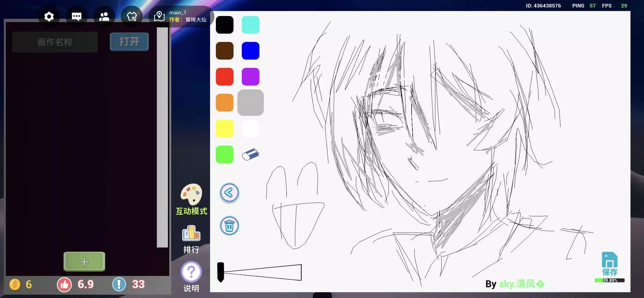The width and height of the screenshot is (644, 298).
Task: Click the red thumbs-up like icon
Action: 64,285
